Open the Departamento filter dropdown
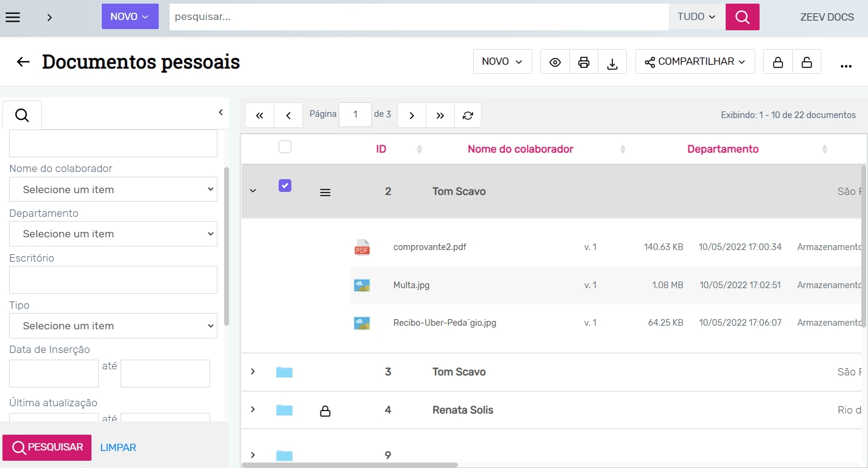Viewport: 868px width, 468px height. (x=113, y=234)
